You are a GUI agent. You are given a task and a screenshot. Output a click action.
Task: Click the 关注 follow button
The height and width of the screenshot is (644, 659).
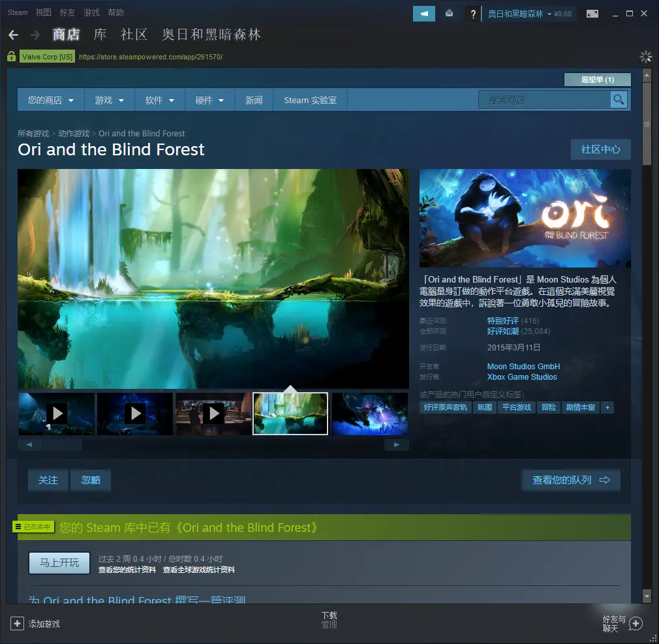(x=48, y=480)
